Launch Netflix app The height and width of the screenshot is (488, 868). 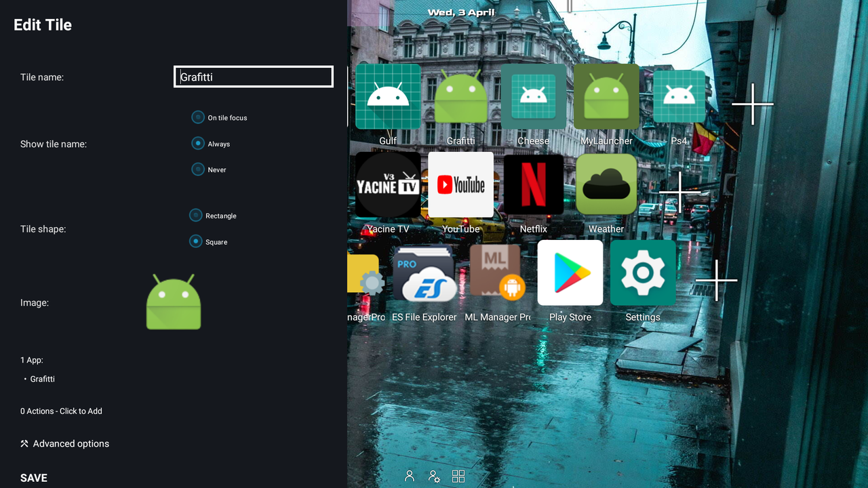(533, 184)
